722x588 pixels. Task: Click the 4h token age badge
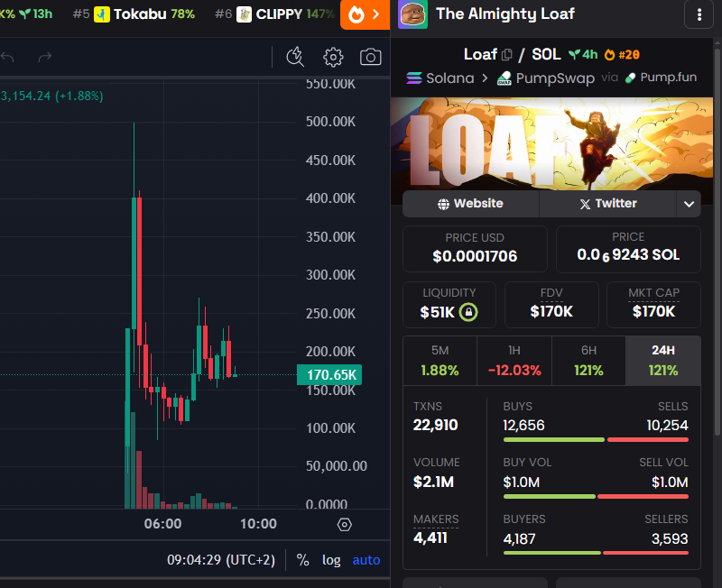click(583, 55)
